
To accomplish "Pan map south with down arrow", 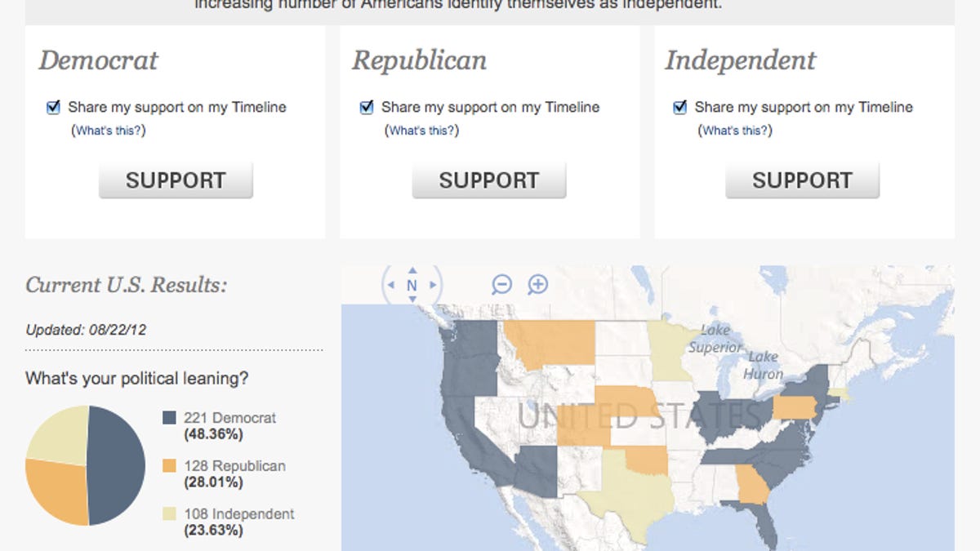I will pyautogui.click(x=412, y=300).
